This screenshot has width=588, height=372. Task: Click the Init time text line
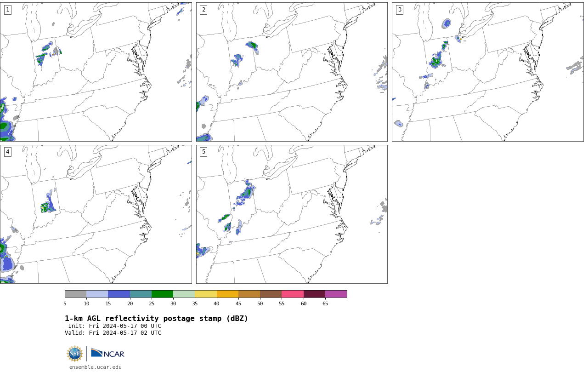(115, 326)
